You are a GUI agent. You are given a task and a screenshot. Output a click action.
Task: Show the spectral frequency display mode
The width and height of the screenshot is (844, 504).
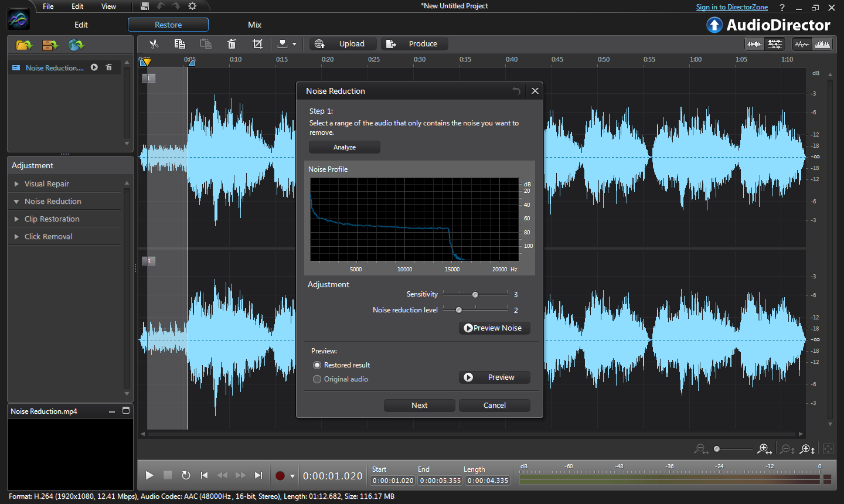822,44
